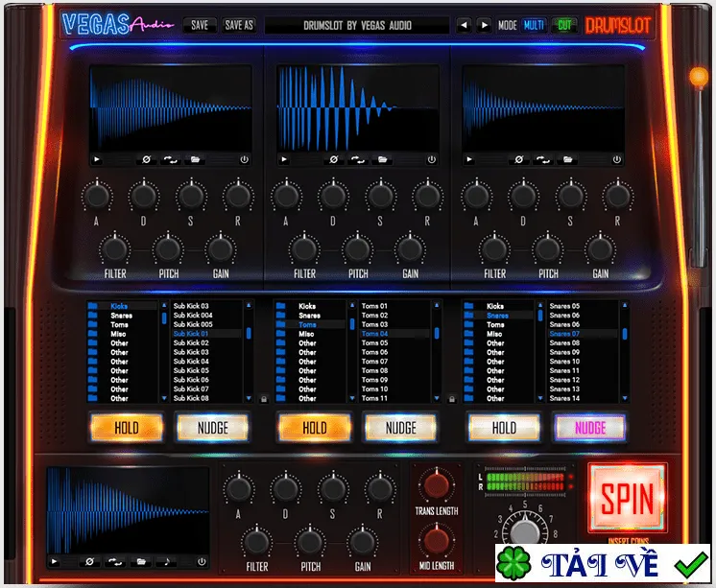Invert phase on the first slot waveform
Screen dimensions: 716x588
[146, 160]
